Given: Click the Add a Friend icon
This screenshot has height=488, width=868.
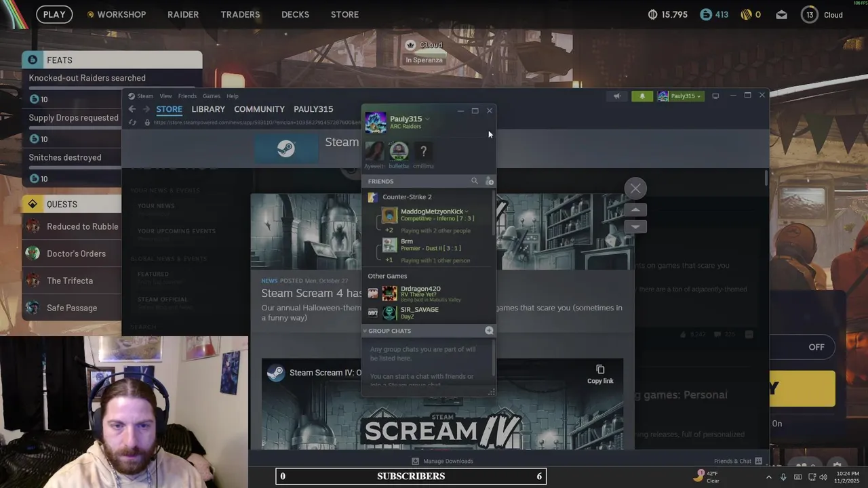Looking at the screenshot, I should [490, 181].
